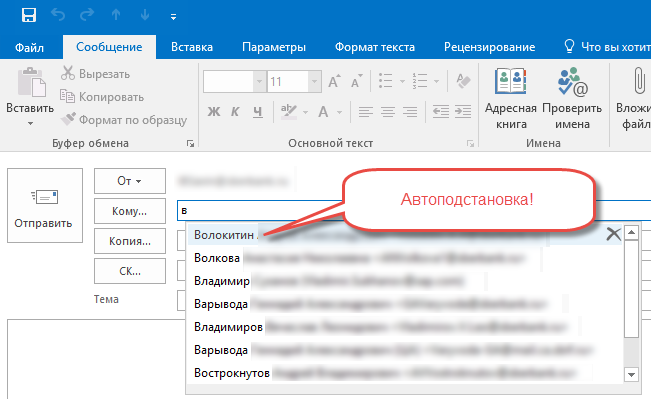
Task: Click the Redo arrow icon
Action: point(87,15)
